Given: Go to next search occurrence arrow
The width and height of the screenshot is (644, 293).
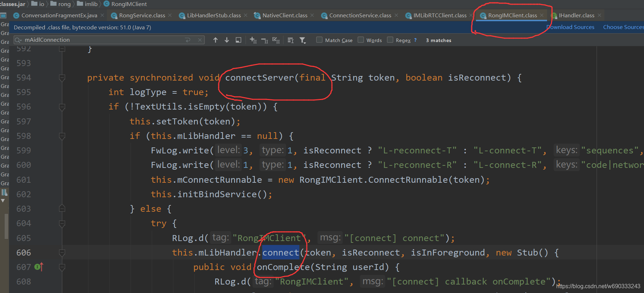Looking at the screenshot, I should (227, 40).
